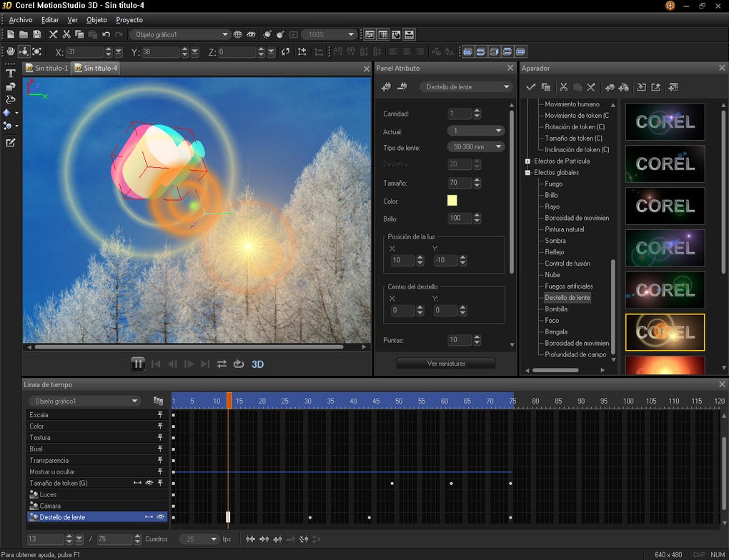
Task: Toggle the 3D mode button under preview
Action: point(257,364)
